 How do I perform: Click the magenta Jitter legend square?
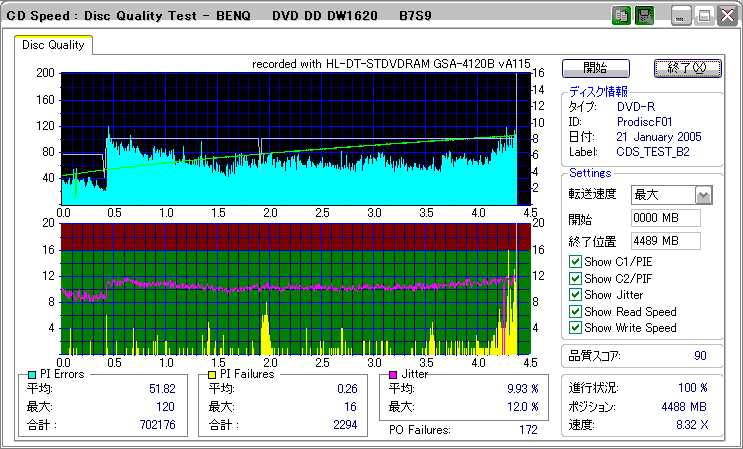pyautogui.click(x=394, y=374)
